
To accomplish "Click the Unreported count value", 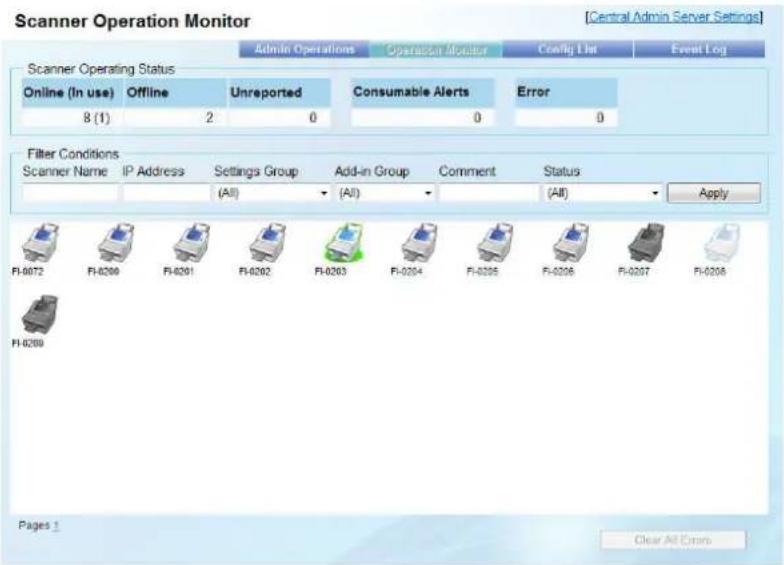I will (312, 118).
